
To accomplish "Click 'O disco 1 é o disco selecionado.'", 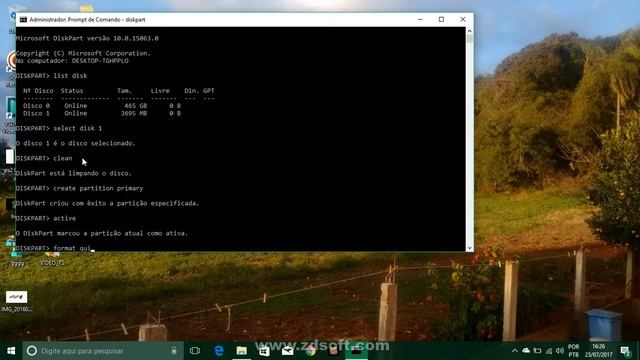I will [76, 143].
